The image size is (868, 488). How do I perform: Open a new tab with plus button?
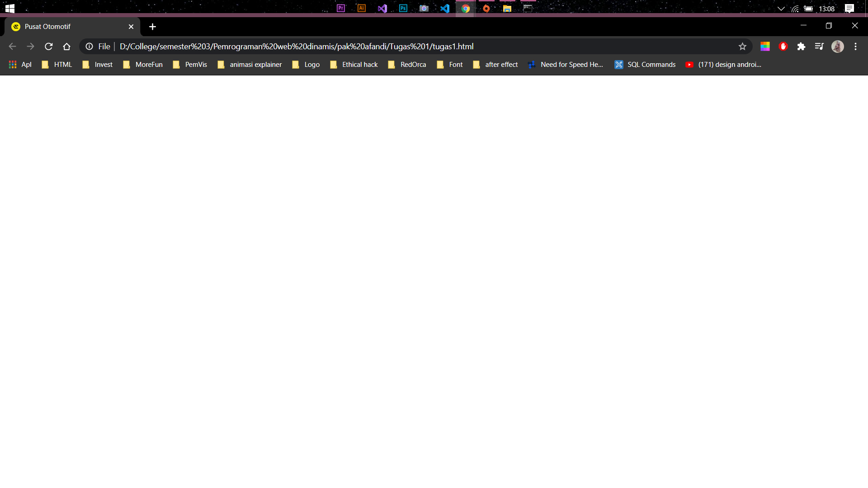click(x=153, y=27)
